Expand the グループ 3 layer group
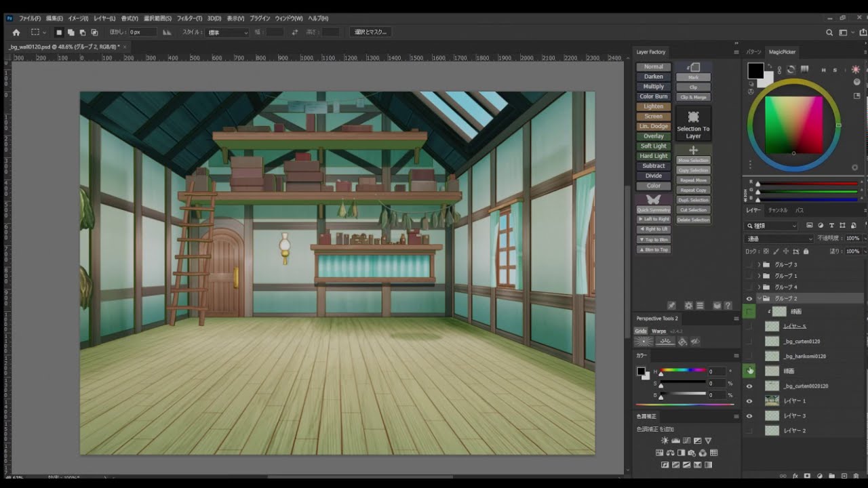868x488 pixels. tap(759, 264)
